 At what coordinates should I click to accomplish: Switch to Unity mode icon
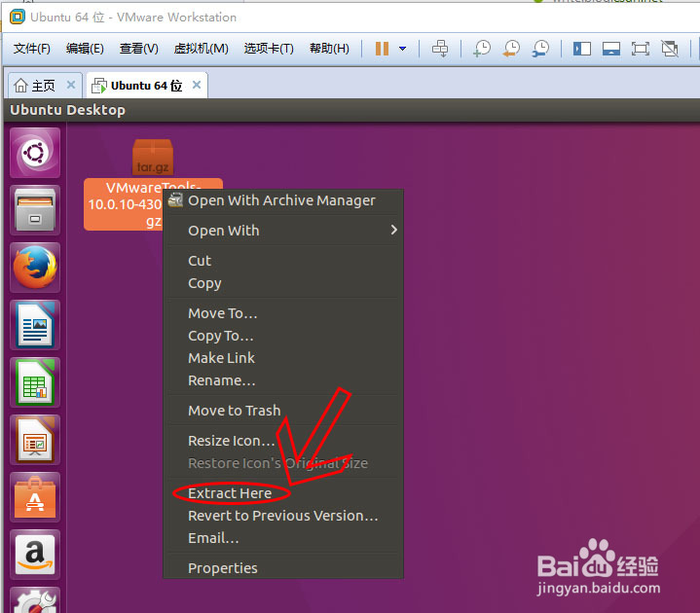click(x=670, y=49)
